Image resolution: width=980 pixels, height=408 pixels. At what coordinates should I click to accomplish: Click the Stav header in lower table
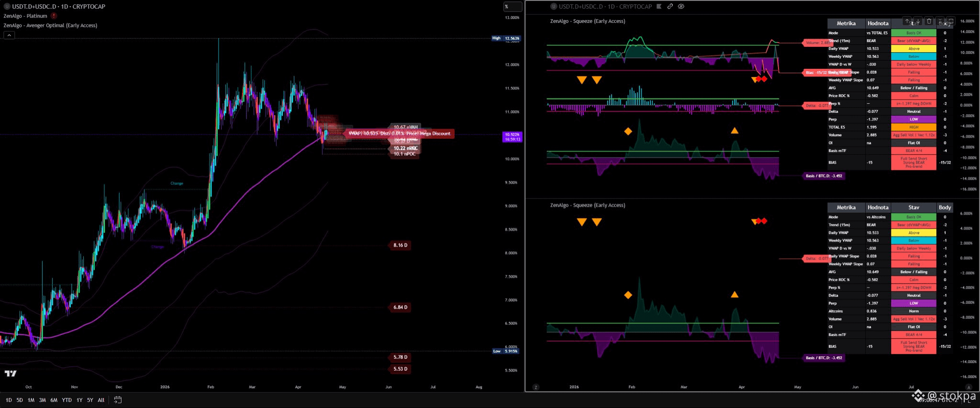913,208
